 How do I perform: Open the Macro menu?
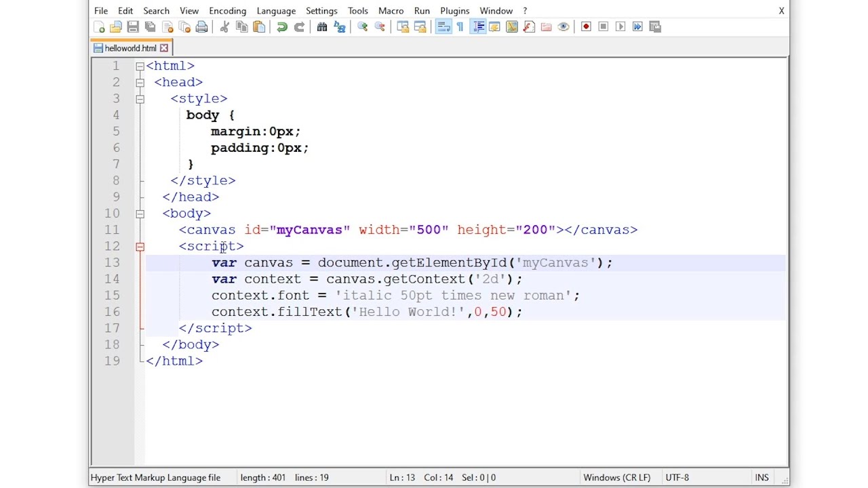pos(391,11)
